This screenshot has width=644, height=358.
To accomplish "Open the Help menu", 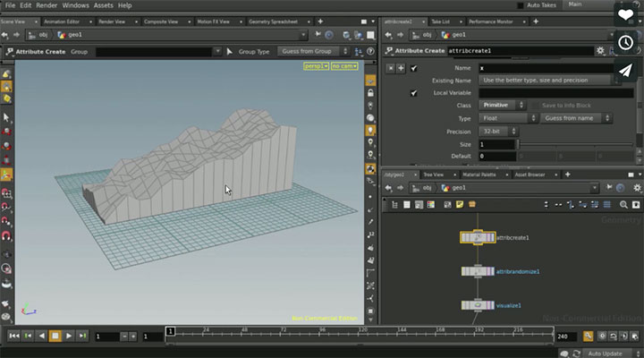I will [125, 5].
